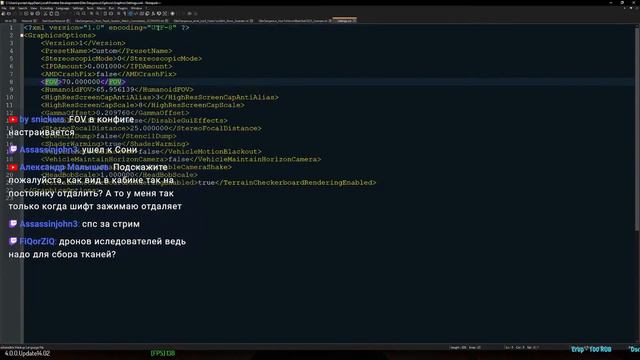The image size is (640, 360).
Task: Click the highlighted FOV 70.000000 line
Action: (83, 82)
